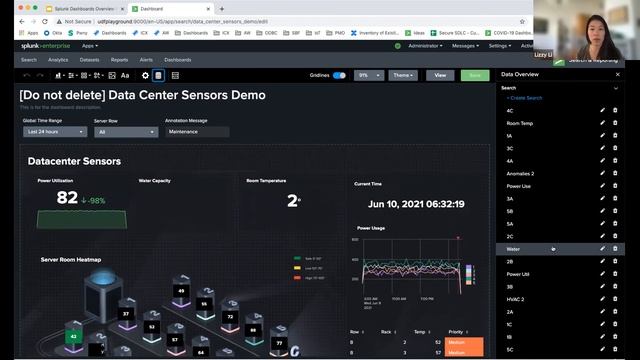
Task: Edit the Room Temp search
Action: coord(602,123)
